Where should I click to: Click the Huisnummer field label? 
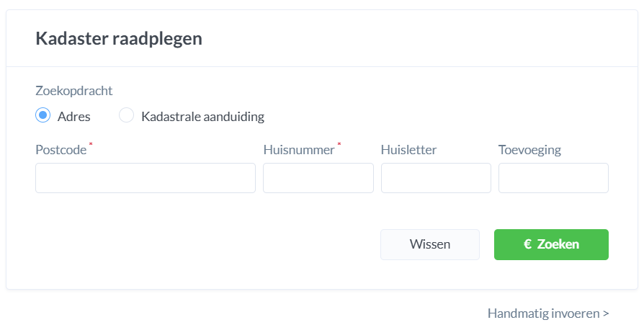click(299, 150)
